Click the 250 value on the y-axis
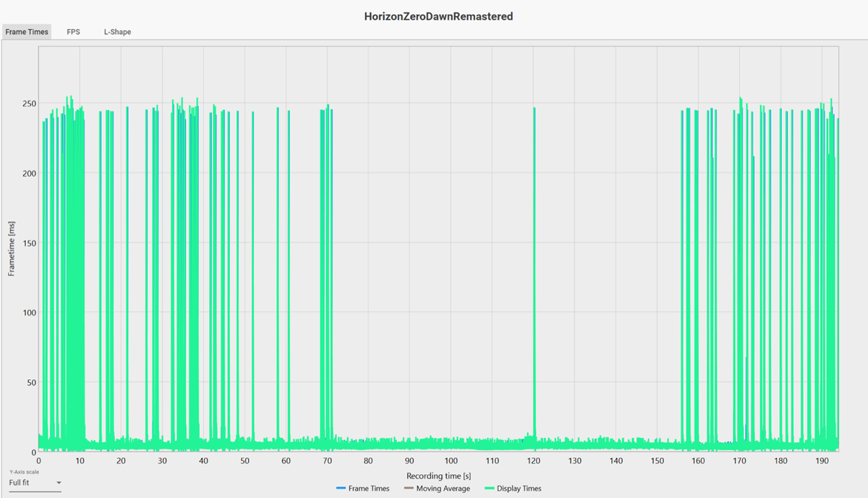The width and height of the screenshot is (868, 498). (30, 104)
